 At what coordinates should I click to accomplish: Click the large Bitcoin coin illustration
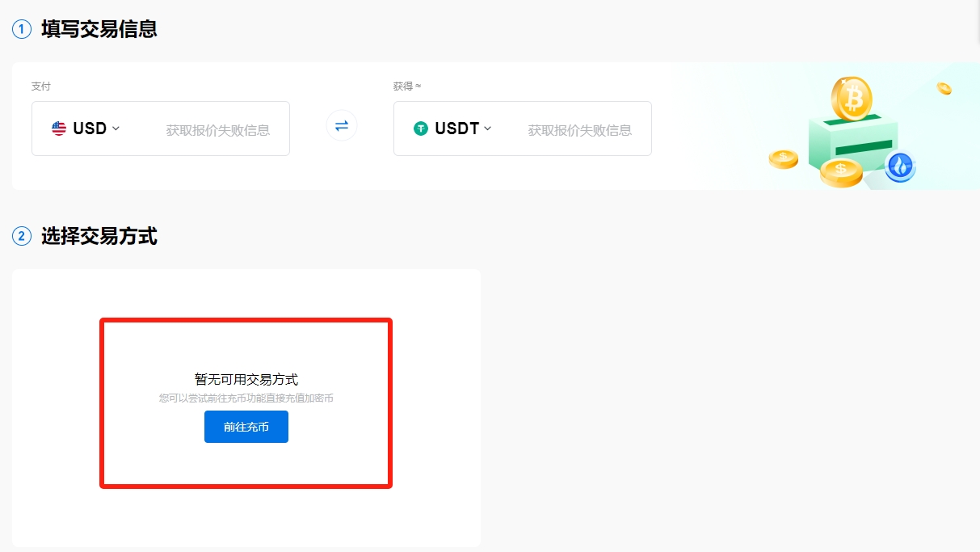(x=852, y=98)
